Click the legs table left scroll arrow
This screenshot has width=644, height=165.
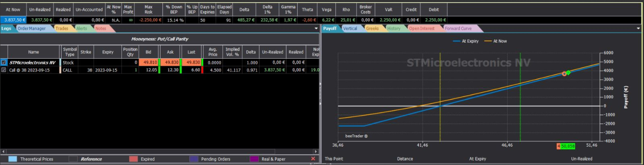pos(3,151)
